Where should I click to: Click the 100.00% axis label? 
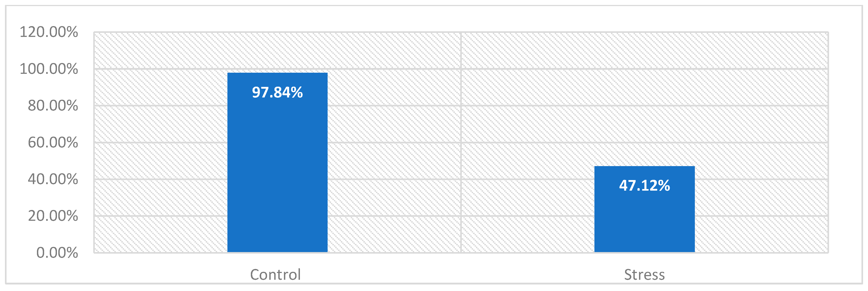(x=49, y=69)
